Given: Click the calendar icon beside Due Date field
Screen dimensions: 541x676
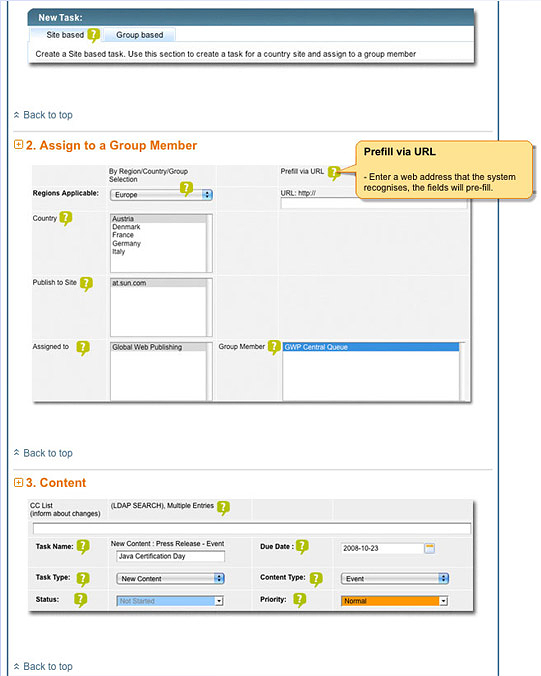Looking at the screenshot, I should pos(429,548).
